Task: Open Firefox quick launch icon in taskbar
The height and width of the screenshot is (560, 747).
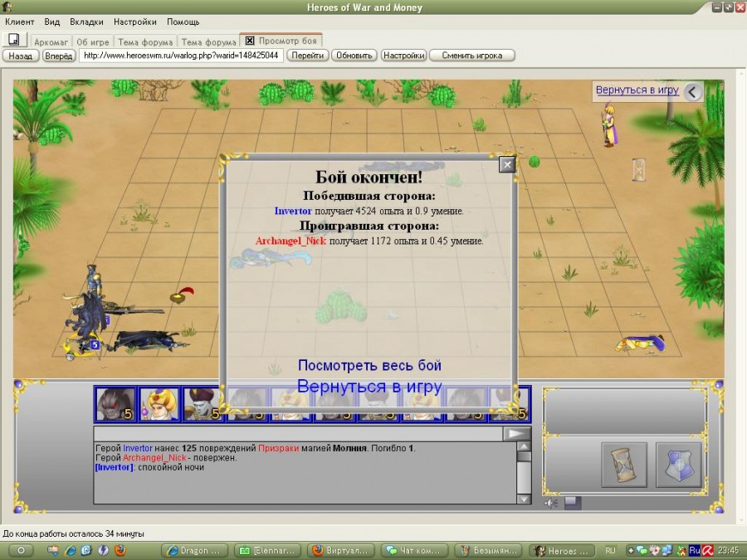Action: pyautogui.click(x=120, y=551)
